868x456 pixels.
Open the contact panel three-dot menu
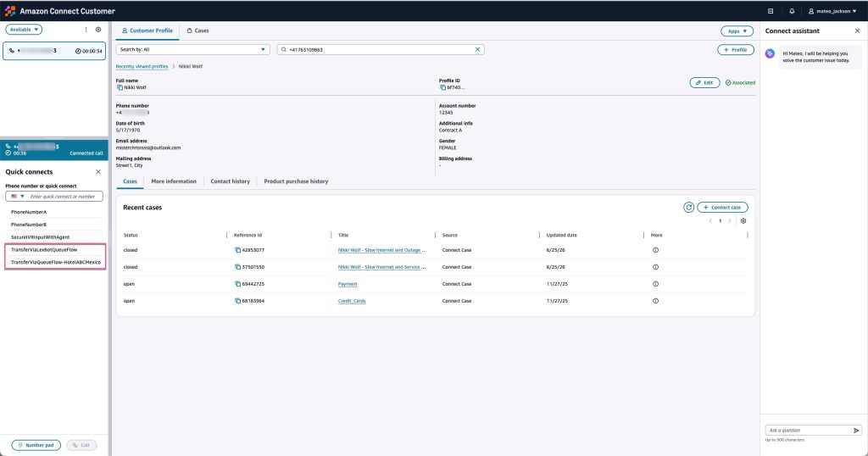point(86,30)
